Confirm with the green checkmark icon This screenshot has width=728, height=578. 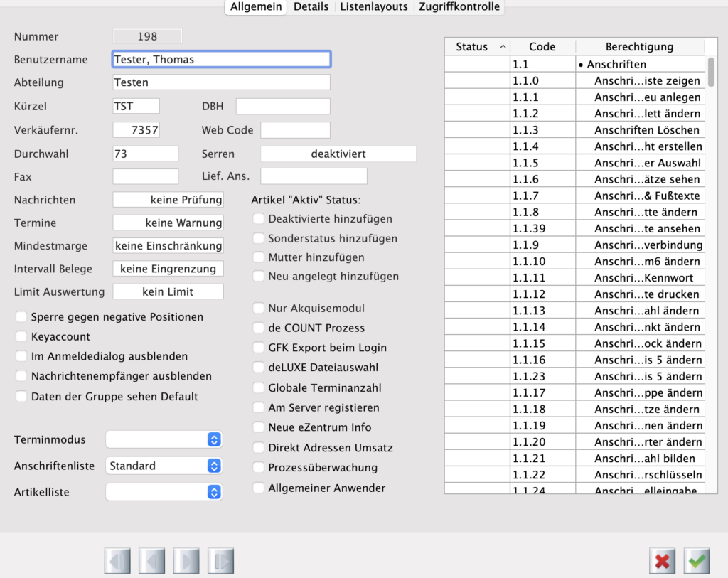click(697, 561)
